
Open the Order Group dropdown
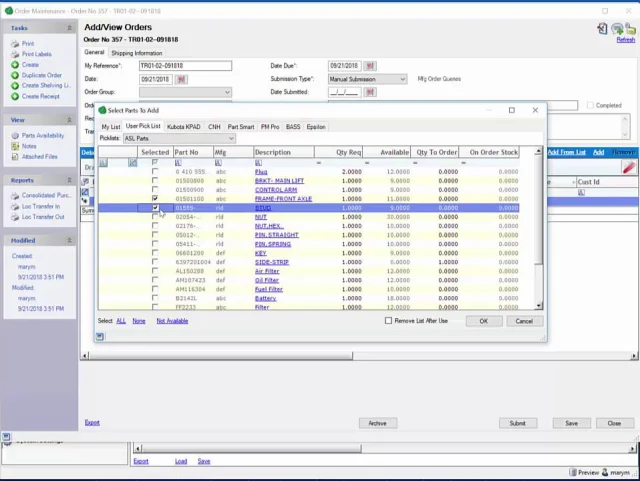[227, 92]
